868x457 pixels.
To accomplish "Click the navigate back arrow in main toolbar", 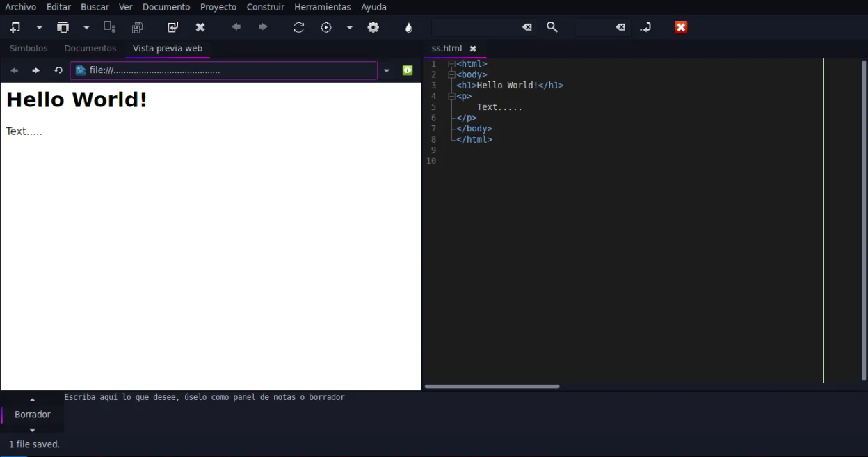I will click(x=236, y=27).
